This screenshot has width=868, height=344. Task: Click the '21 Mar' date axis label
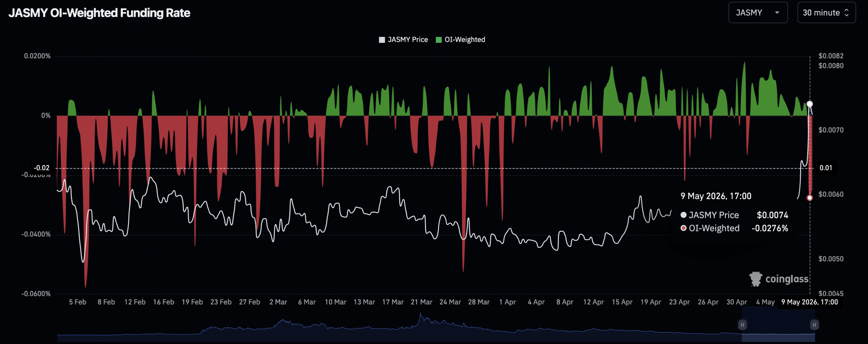coord(421,302)
